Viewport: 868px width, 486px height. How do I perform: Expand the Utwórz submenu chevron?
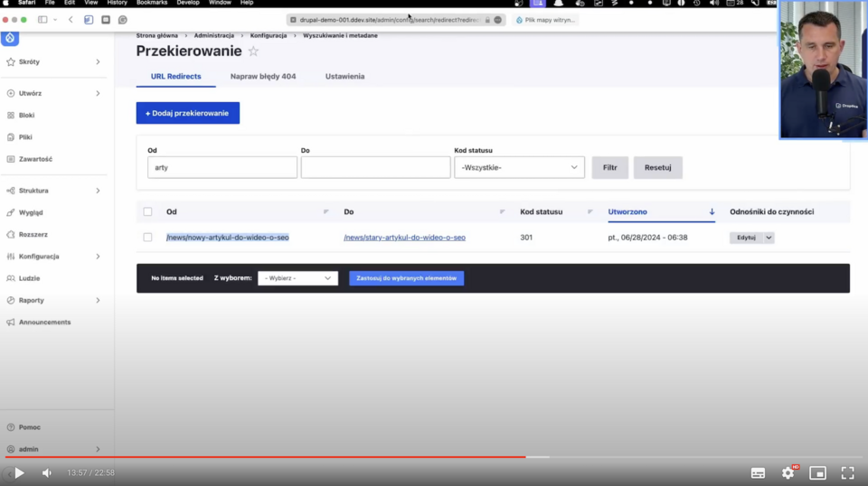pyautogui.click(x=98, y=93)
